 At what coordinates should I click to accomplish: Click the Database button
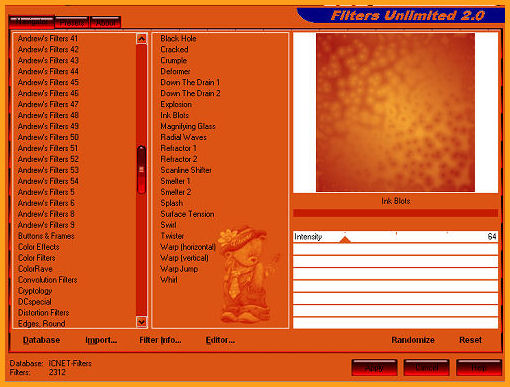click(x=41, y=340)
